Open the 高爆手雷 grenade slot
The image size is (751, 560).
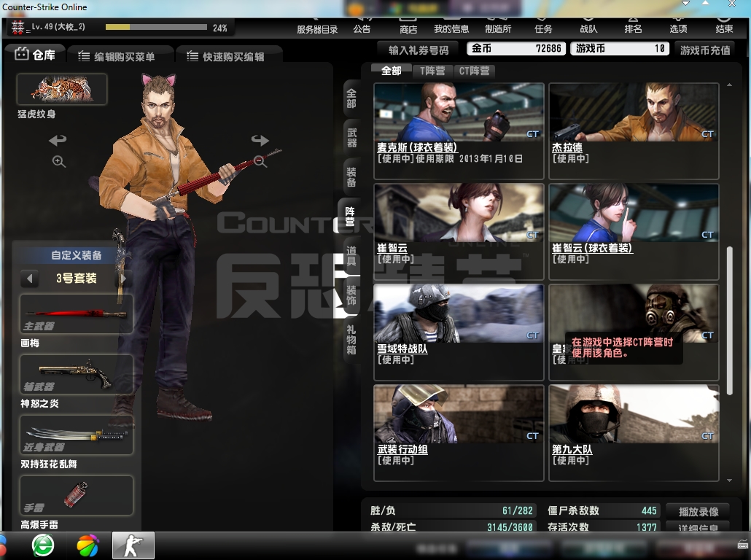click(x=76, y=495)
